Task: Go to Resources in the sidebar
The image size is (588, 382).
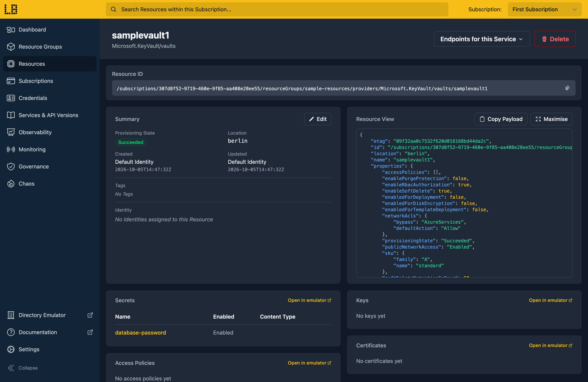Action: pyautogui.click(x=50, y=64)
